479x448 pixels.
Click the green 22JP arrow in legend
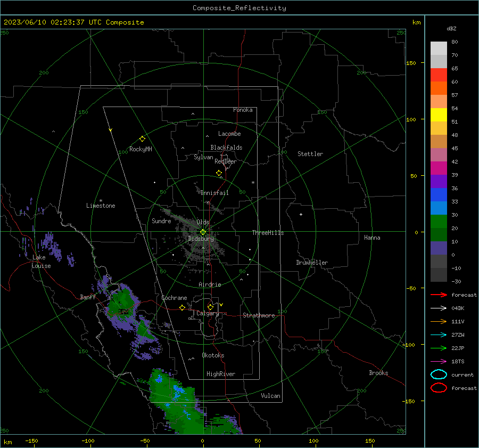coord(439,348)
